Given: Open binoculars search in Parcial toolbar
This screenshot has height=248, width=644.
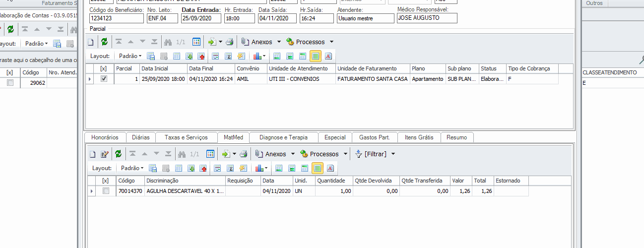Looking at the screenshot, I should tap(168, 42).
